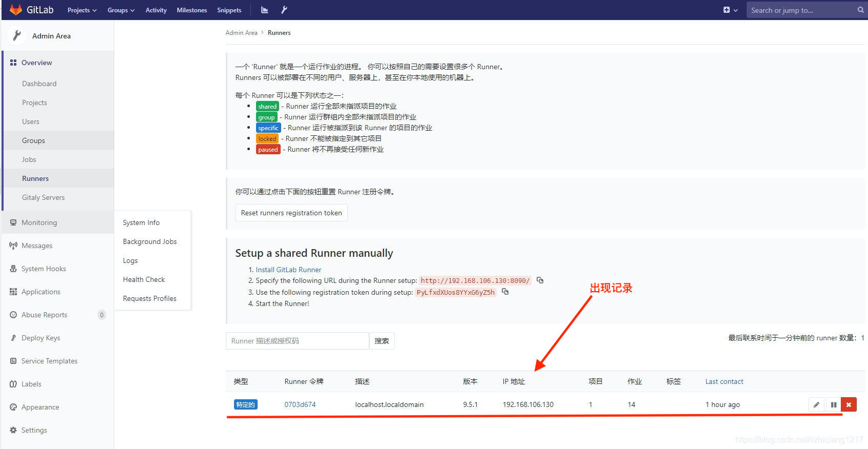Image resolution: width=868 pixels, height=449 pixels.
Task: Expand the Projects dropdown menu
Action: (82, 10)
